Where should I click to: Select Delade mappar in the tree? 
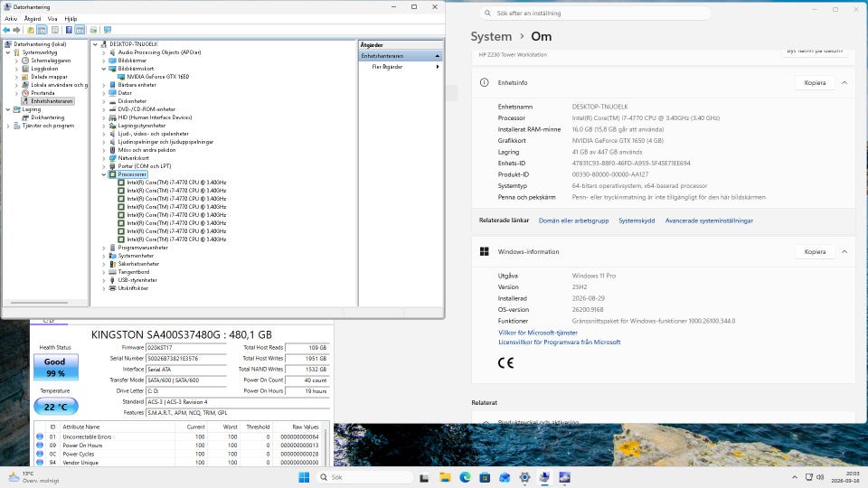[x=49, y=77]
